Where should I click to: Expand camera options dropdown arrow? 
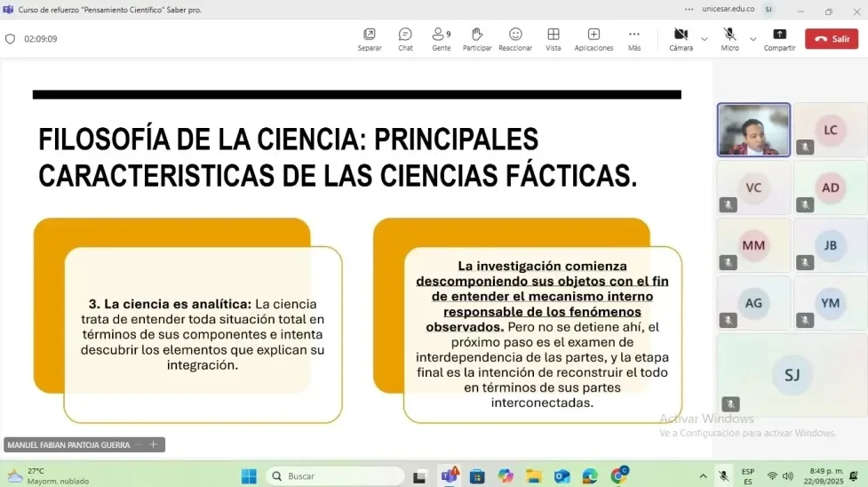click(x=705, y=39)
